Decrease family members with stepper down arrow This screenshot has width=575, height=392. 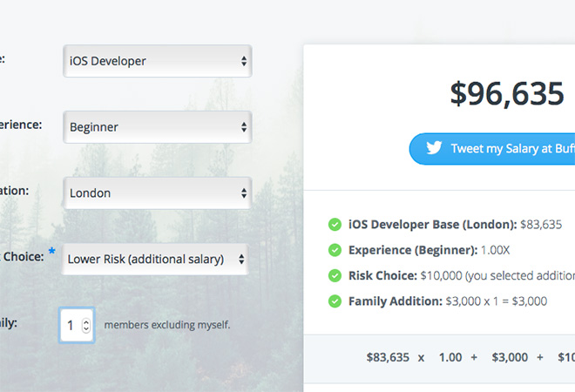click(x=85, y=329)
